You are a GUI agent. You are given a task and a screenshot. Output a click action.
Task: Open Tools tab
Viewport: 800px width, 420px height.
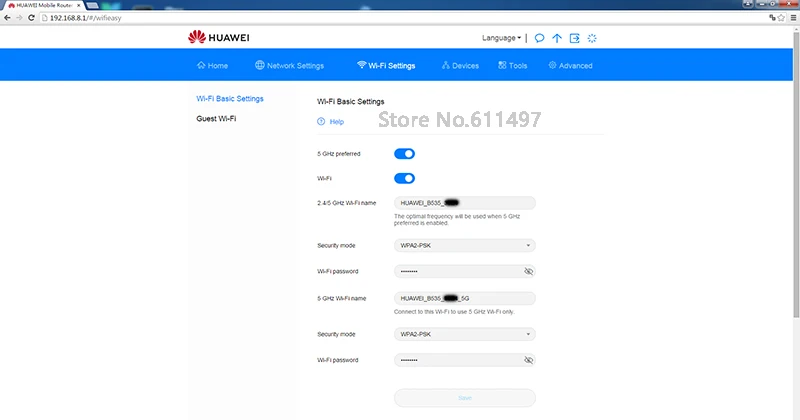tap(513, 65)
